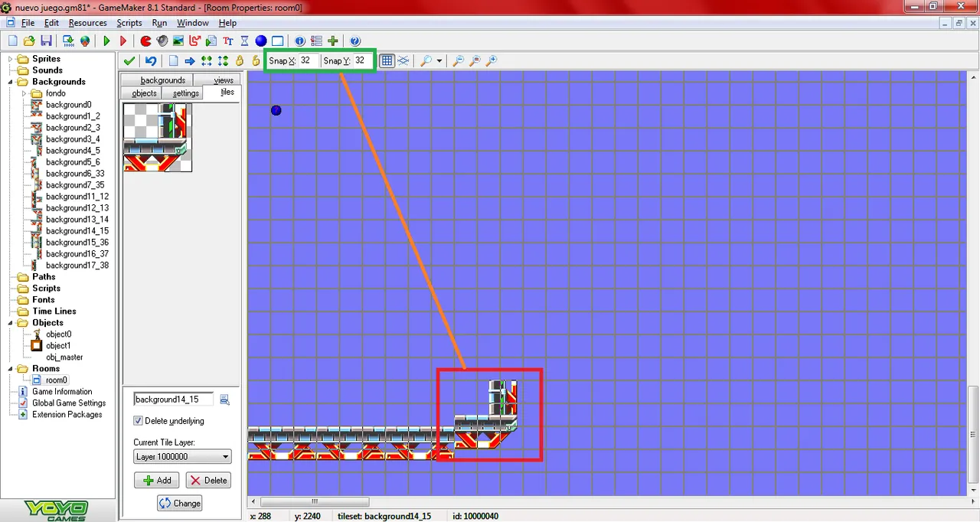This screenshot has width=980, height=522.
Task: Sort instances by X coordinate
Action: click(x=206, y=60)
